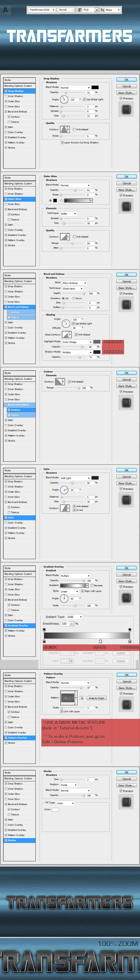
Task: Click the Drop Shadow Quality contour thumbnail
Action: pyautogui.click(x=64, y=129)
